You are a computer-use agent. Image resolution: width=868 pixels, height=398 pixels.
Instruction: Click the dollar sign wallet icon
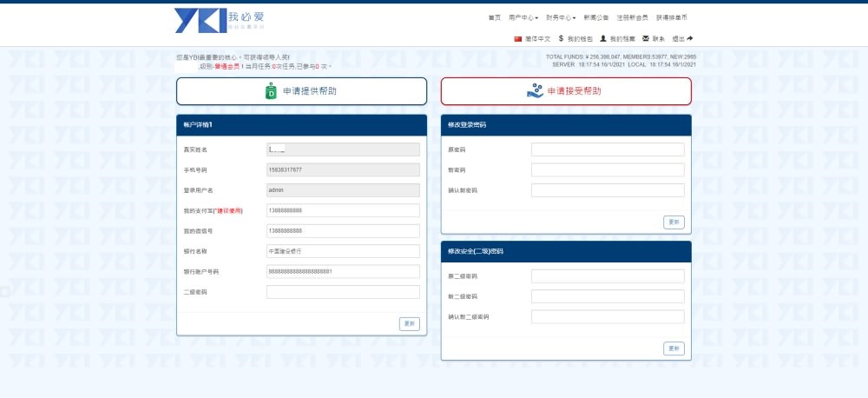(561, 39)
